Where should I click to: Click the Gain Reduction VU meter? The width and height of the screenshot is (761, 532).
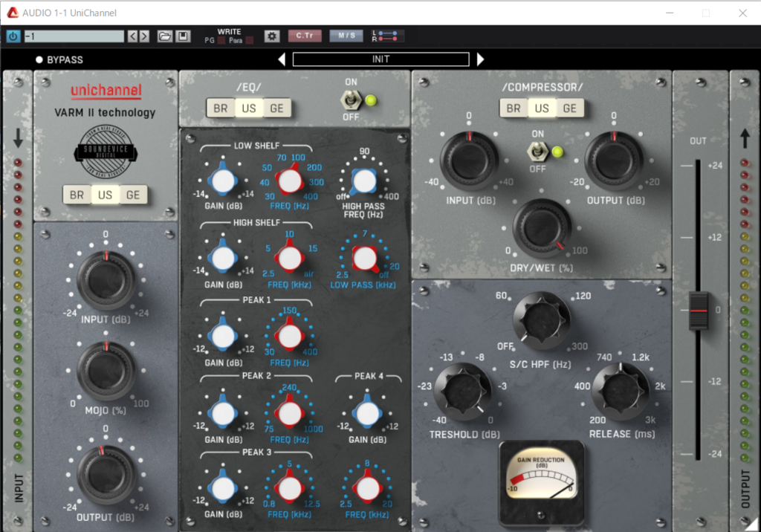pyautogui.click(x=542, y=482)
